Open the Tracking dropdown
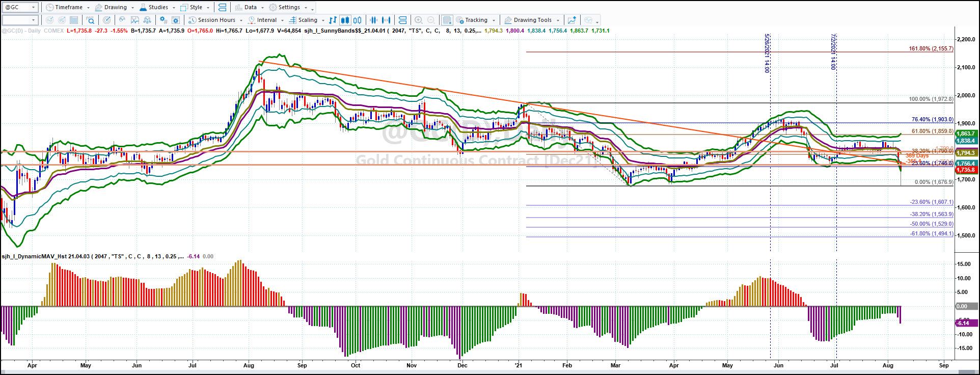The height and width of the screenshot is (375, 980). tap(476, 20)
